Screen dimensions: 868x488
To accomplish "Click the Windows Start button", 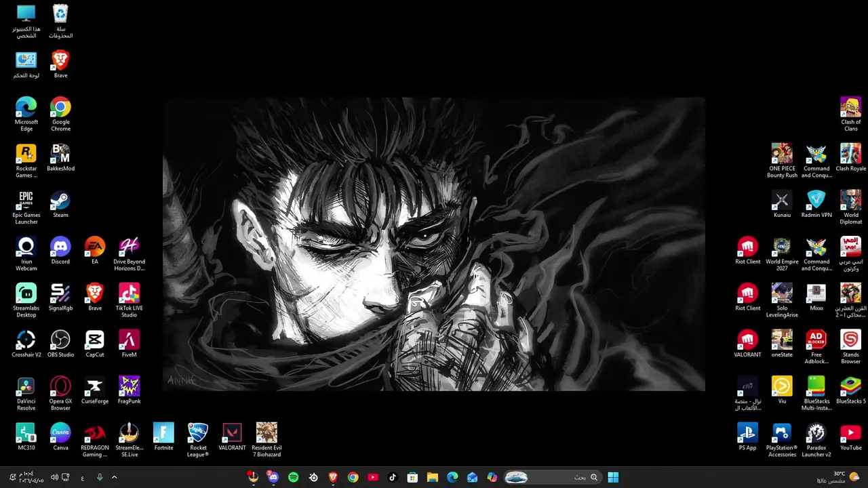I will click(613, 477).
